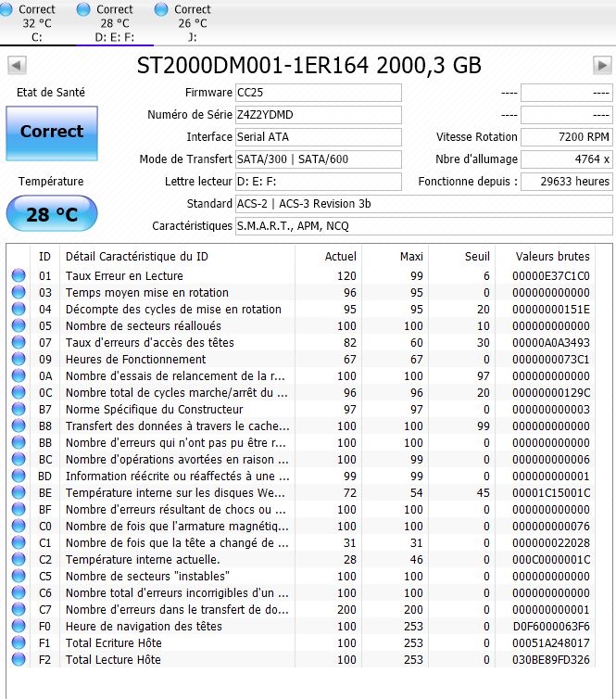
Task: Click the Standard field ACS-2 | ACS-3 Revision 3b
Action: click(x=423, y=204)
